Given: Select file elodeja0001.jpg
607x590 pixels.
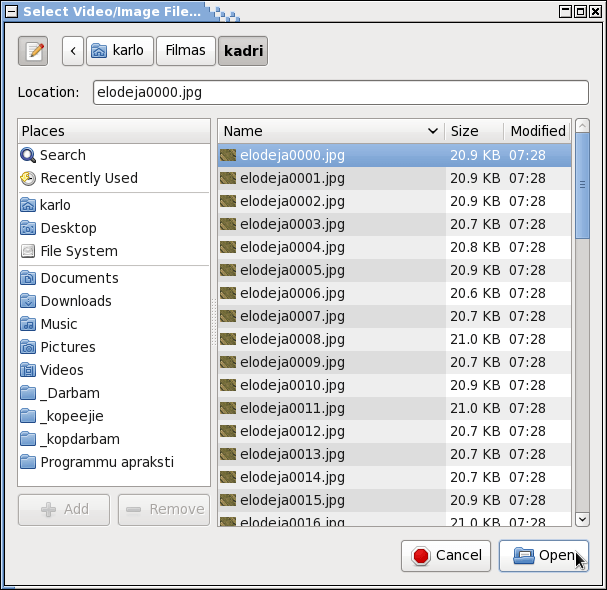Looking at the screenshot, I should coord(394,178).
